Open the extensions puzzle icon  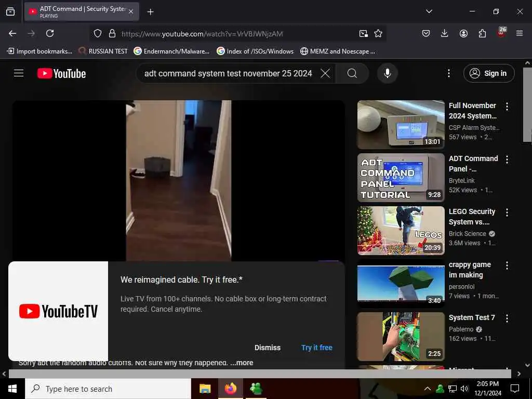coord(482,33)
